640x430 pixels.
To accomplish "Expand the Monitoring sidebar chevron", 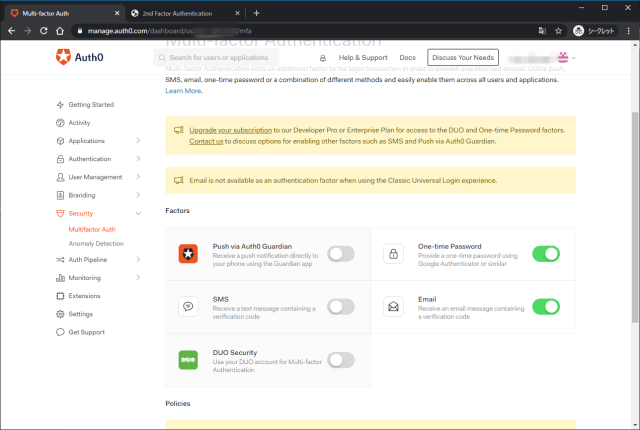I will (x=138, y=277).
